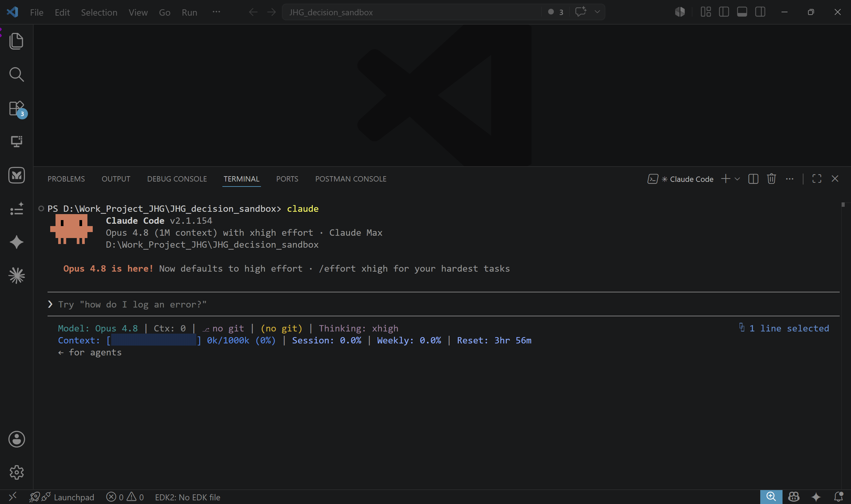The image size is (851, 504).
Task: Open the M-logo extension in activity bar
Action: pos(16,175)
